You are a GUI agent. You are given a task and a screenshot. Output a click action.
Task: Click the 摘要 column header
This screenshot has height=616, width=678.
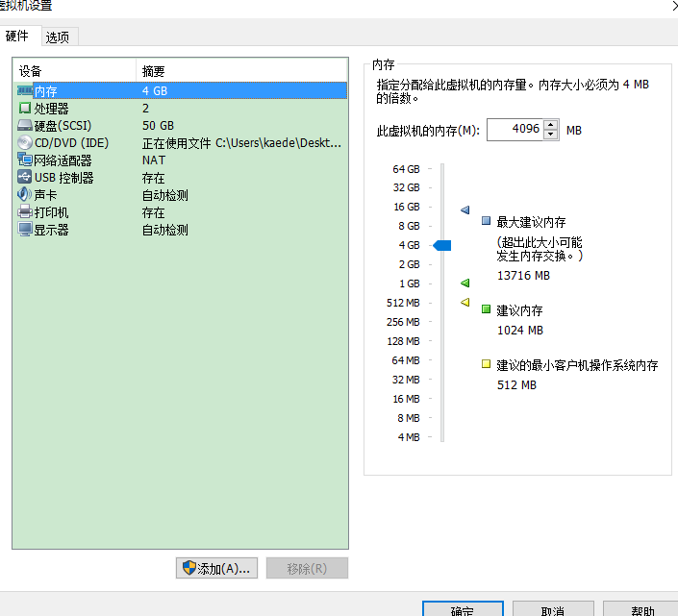(241, 71)
